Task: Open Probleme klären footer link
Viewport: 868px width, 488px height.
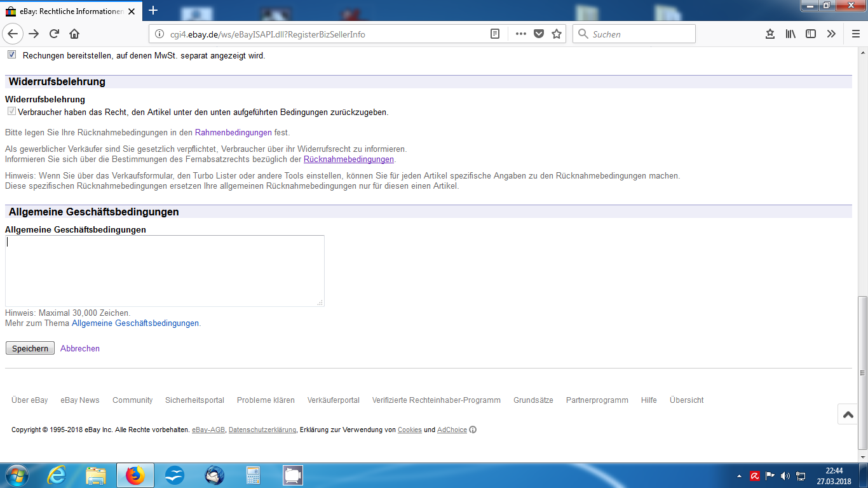Action: 266,400
